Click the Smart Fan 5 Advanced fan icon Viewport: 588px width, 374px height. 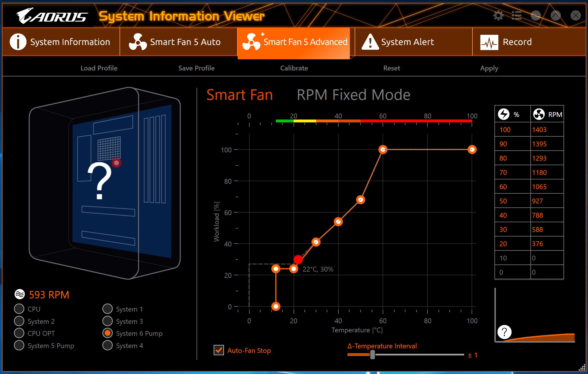[x=251, y=42]
